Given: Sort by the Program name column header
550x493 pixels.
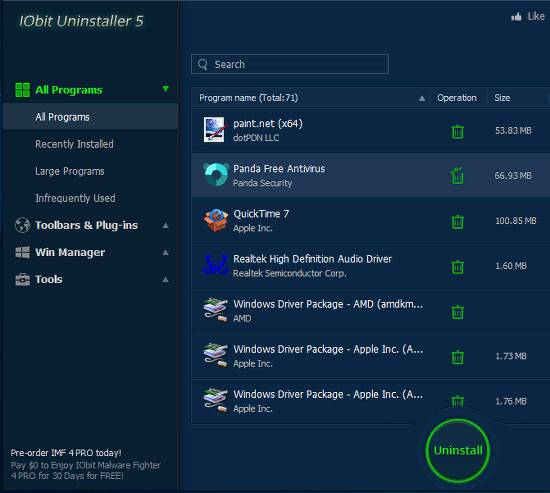Looking at the screenshot, I should [x=248, y=98].
